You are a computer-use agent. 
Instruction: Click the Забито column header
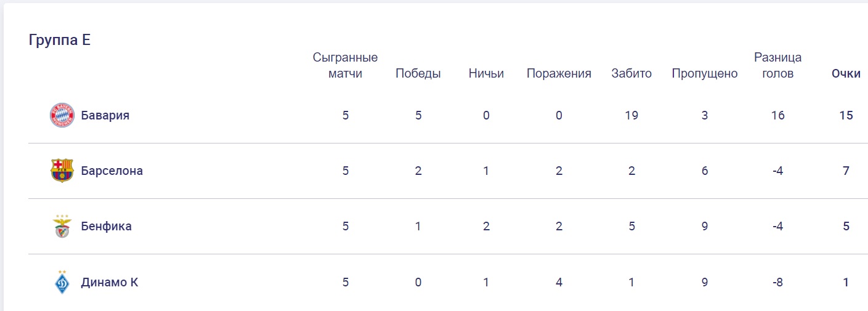point(631,74)
